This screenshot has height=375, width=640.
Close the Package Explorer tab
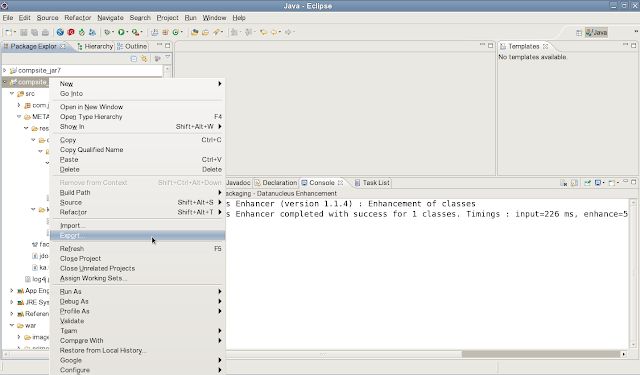62,47
